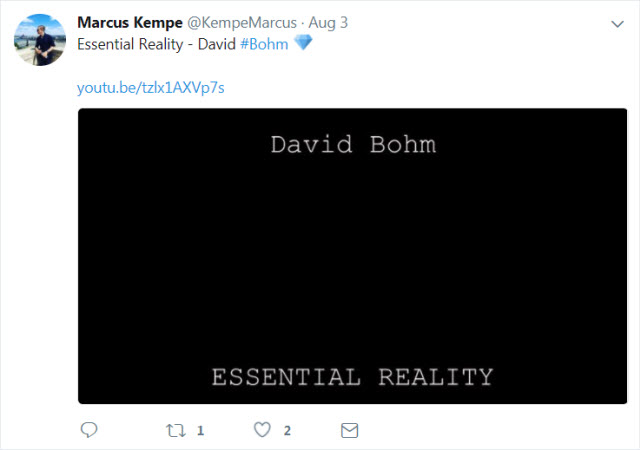Retweet using the retweet arrows icon
The height and width of the screenshot is (450, 640).
point(176,430)
